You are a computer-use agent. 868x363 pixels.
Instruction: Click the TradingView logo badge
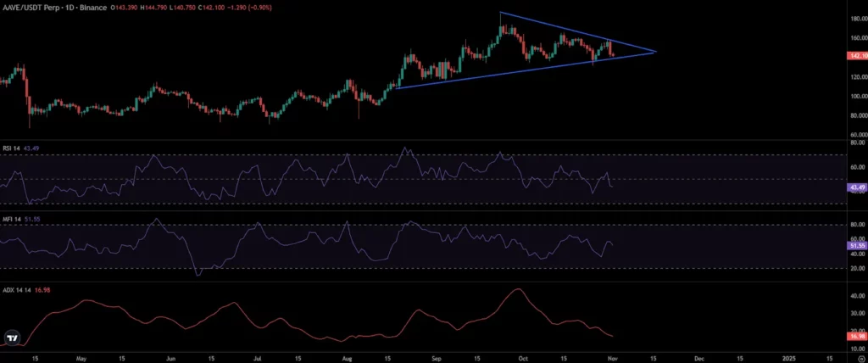point(10,338)
